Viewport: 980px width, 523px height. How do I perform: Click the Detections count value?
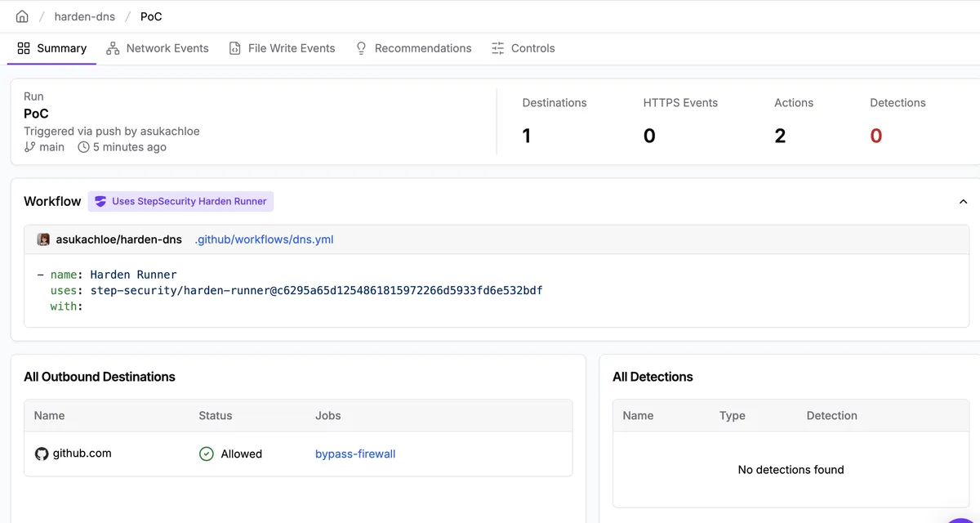(x=875, y=136)
